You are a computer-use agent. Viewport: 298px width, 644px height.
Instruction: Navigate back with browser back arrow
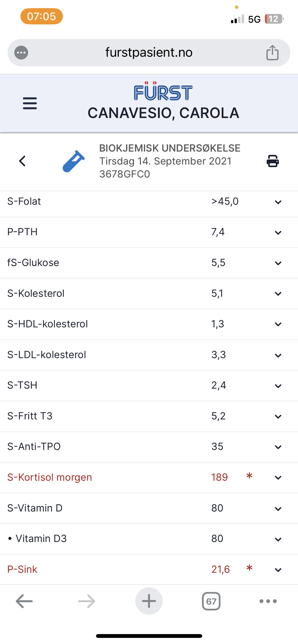pyautogui.click(x=24, y=601)
